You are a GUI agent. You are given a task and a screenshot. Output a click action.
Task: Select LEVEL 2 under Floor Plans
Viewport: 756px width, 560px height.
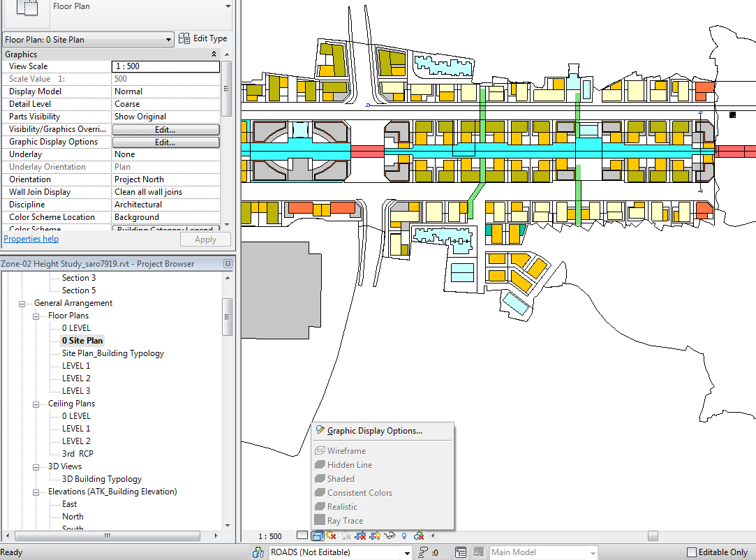coord(76,378)
